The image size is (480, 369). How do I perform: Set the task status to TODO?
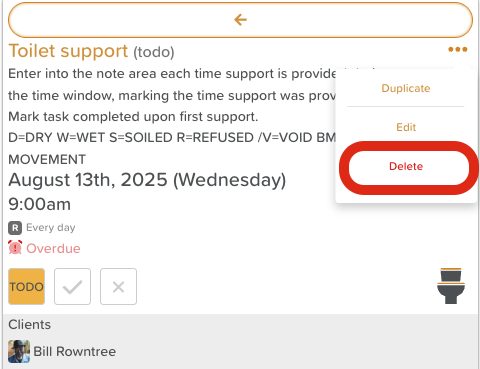coord(26,286)
